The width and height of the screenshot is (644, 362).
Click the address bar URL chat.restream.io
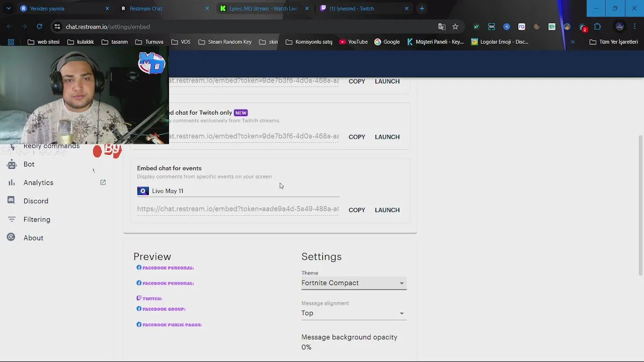click(x=108, y=27)
